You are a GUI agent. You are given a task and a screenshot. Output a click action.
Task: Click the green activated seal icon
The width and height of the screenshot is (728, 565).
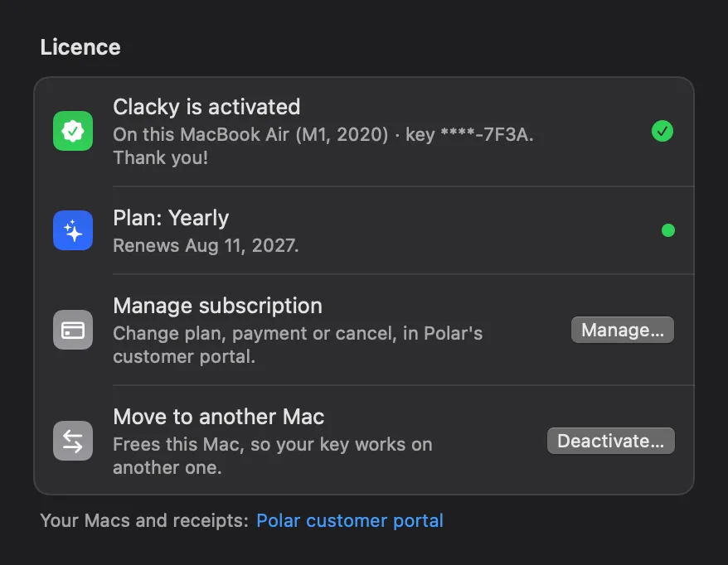pos(73,131)
